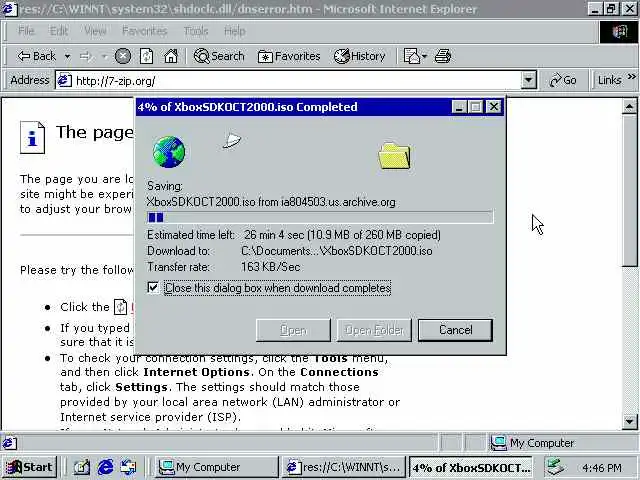Image resolution: width=640 pixels, height=480 pixels.
Task: Print the page with the printer icon
Action: point(443,56)
